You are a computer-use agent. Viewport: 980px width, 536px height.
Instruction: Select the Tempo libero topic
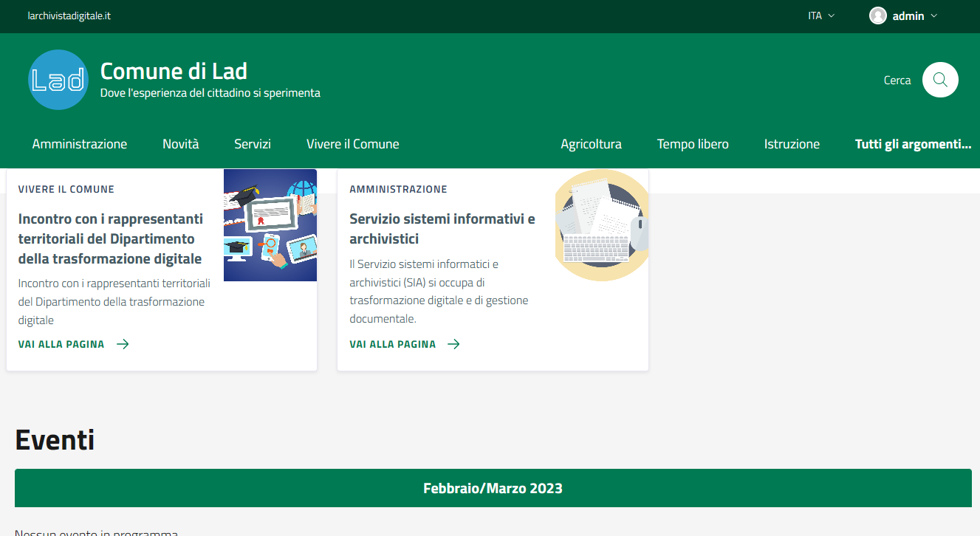(693, 144)
